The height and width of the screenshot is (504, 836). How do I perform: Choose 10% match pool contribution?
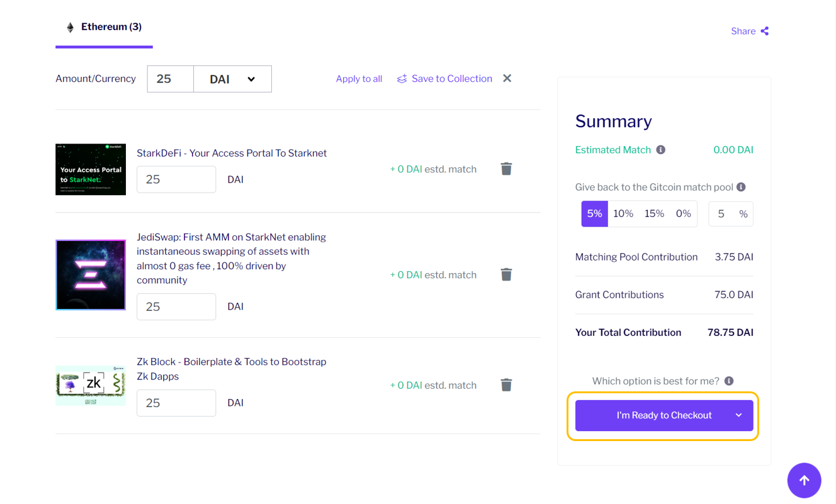(x=623, y=214)
